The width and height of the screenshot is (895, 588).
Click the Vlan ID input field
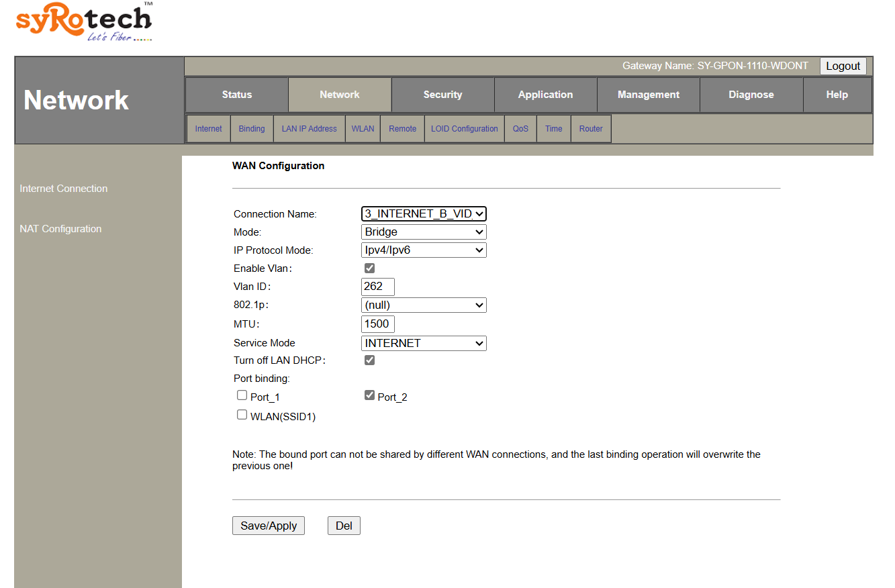[378, 287]
